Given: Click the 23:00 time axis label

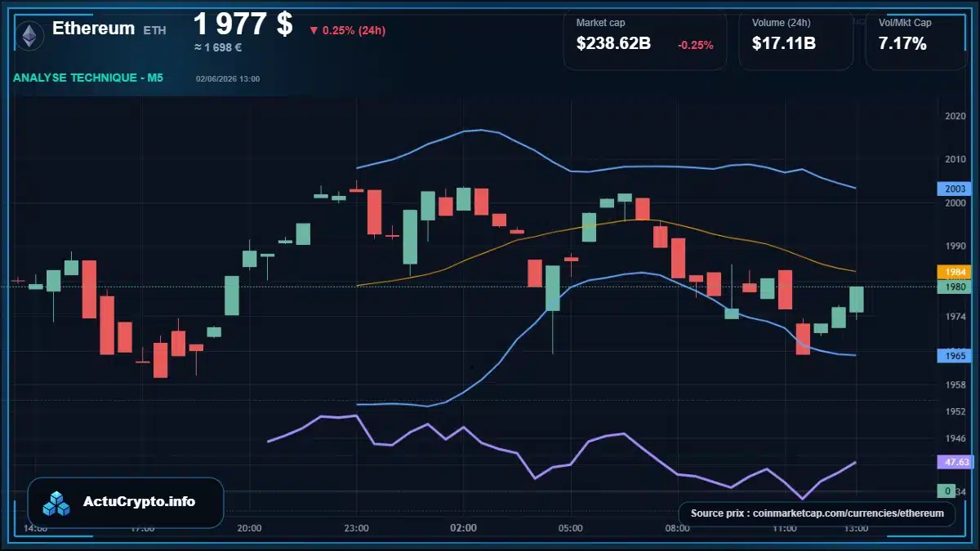Looking at the screenshot, I should (x=356, y=528).
